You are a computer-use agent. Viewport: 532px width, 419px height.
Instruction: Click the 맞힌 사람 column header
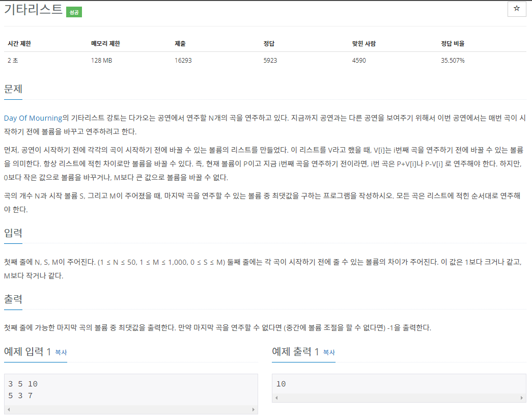tap(364, 43)
